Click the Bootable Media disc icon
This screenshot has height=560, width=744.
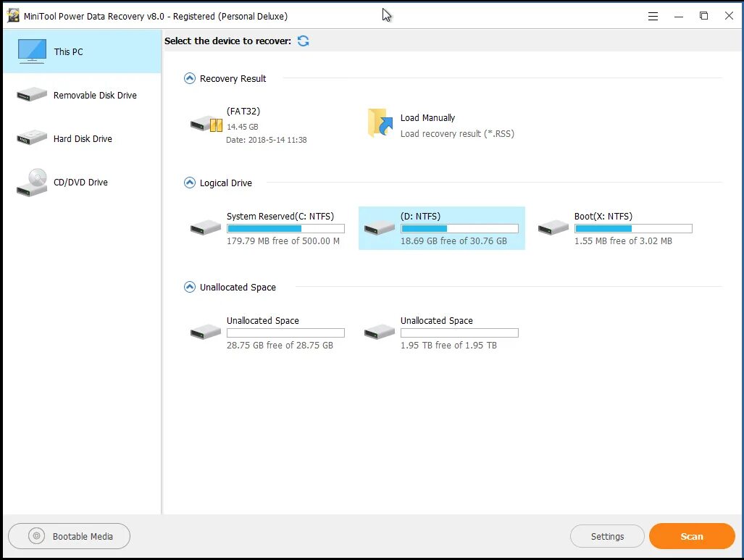click(x=36, y=536)
